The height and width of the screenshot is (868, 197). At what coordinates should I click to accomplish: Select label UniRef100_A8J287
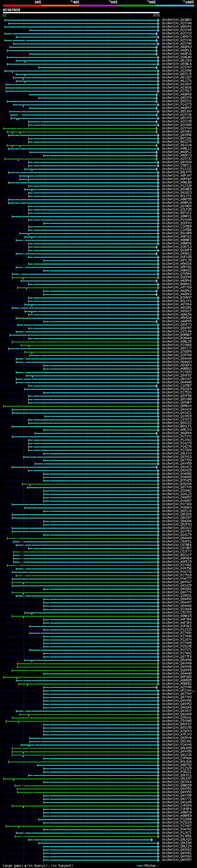tap(176, 78)
